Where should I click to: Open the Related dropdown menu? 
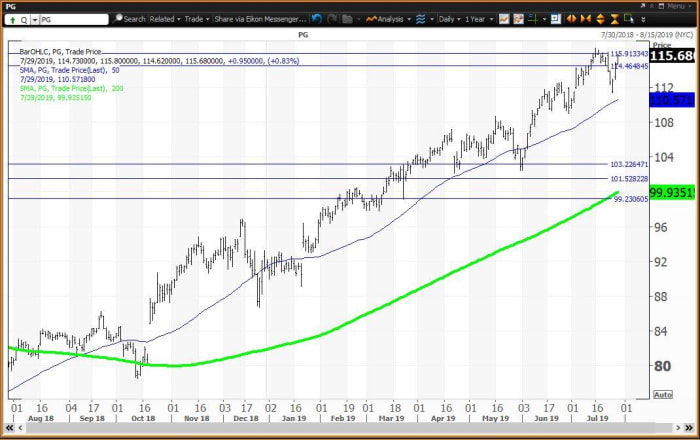coord(162,19)
